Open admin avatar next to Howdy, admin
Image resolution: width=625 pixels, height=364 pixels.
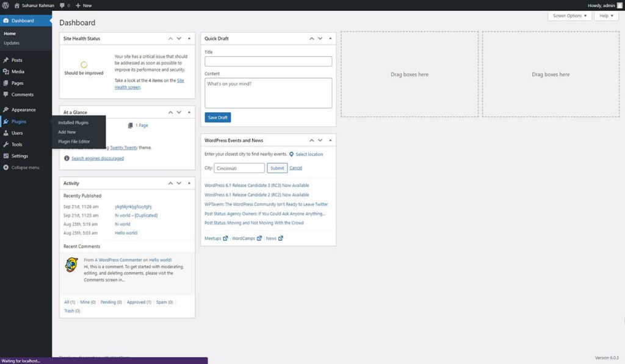620,5
